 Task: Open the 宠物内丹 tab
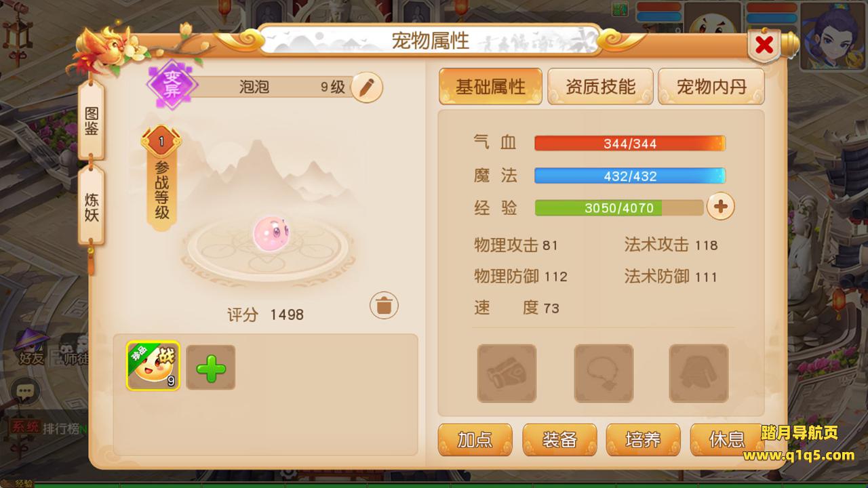[x=711, y=86]
